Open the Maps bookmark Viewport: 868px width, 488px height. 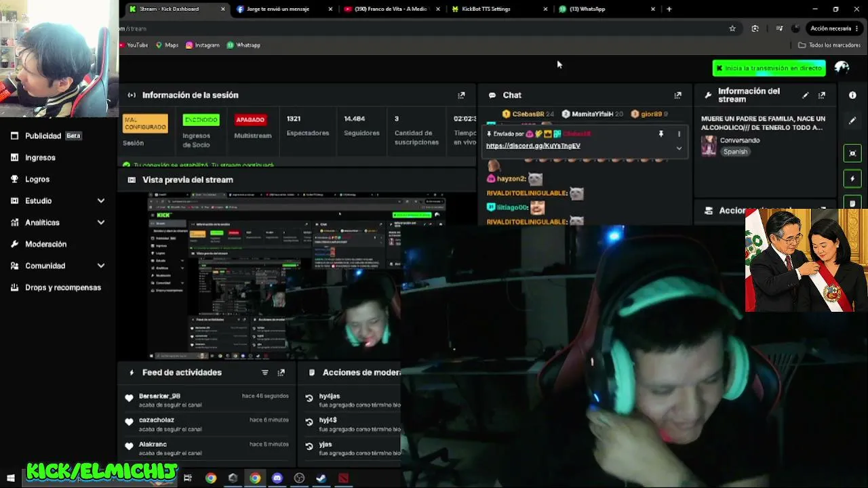[x=167, y=45]
